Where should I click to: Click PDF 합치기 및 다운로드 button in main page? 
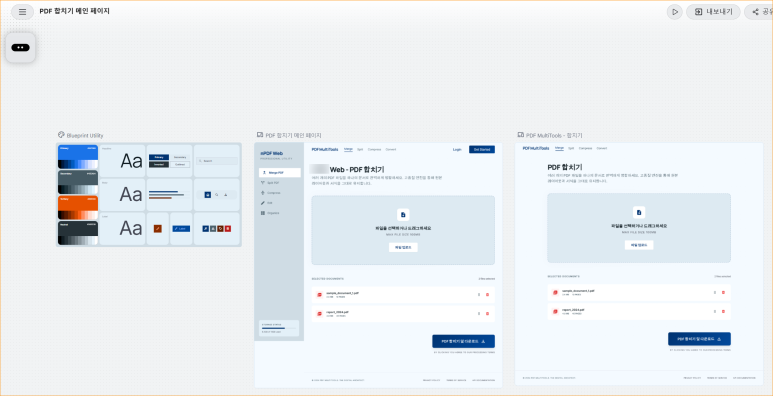463,341
